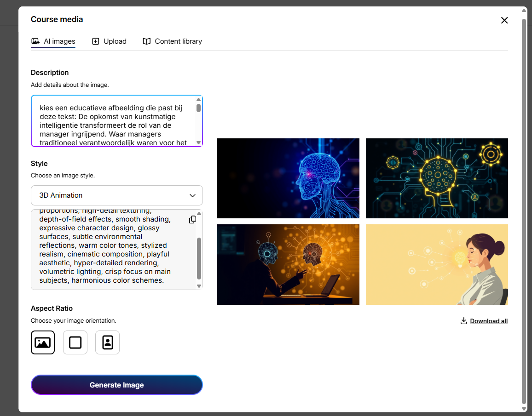Select landscape aspect ratio
532x416 pixels.
click(x=43, y=342)
